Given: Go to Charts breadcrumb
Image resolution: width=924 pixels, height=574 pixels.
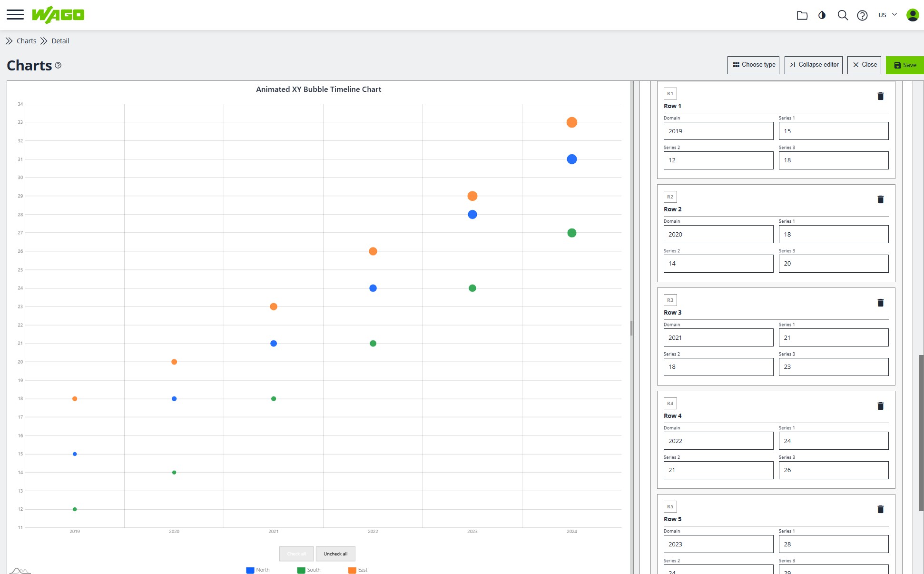Looking at the screenshot, I should tap(26, 41).
